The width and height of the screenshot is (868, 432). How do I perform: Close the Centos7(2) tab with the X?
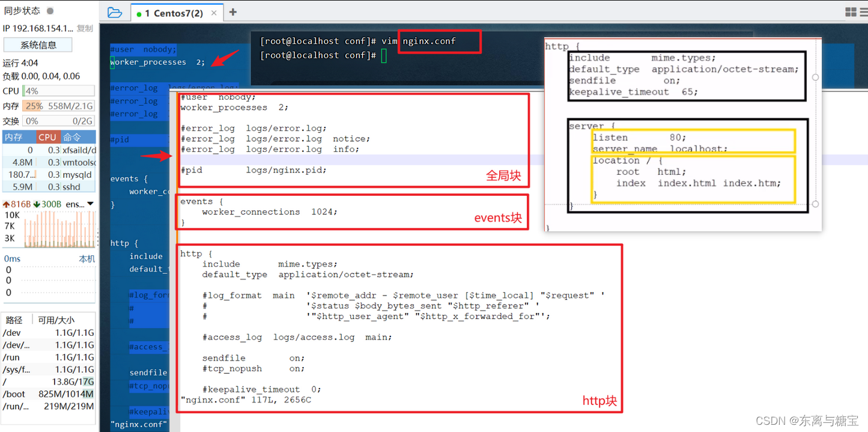tap(214, 13)
